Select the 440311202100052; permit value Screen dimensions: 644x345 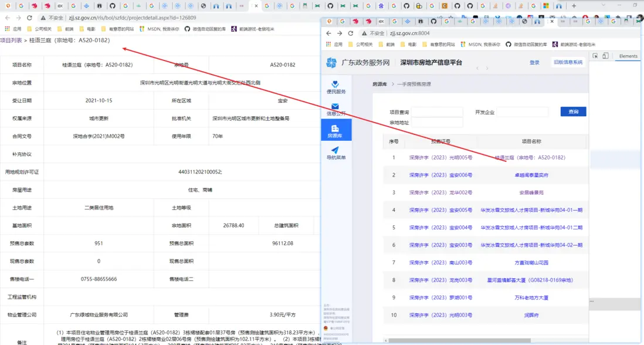click(x=200, y=172)
